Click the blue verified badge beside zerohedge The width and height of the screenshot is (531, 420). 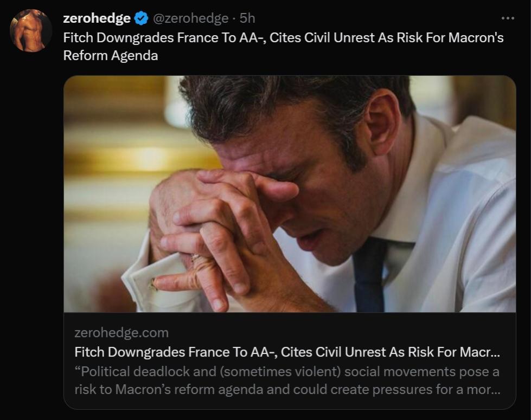[x=141, y=18]
